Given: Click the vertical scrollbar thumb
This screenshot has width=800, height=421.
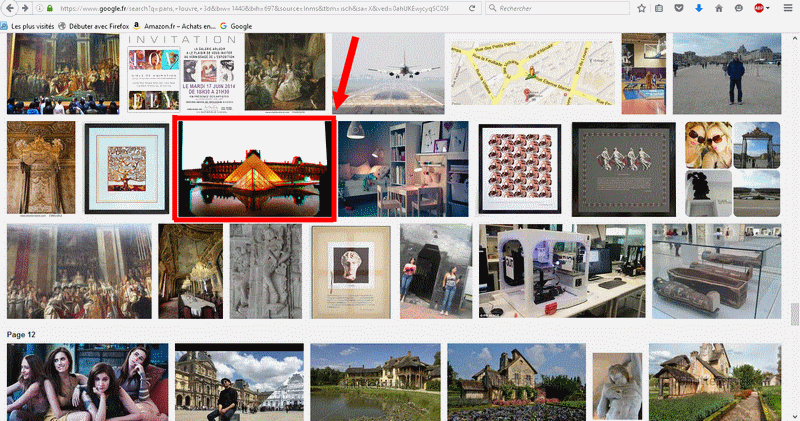Looking at the screenshot, I should 794,314.
